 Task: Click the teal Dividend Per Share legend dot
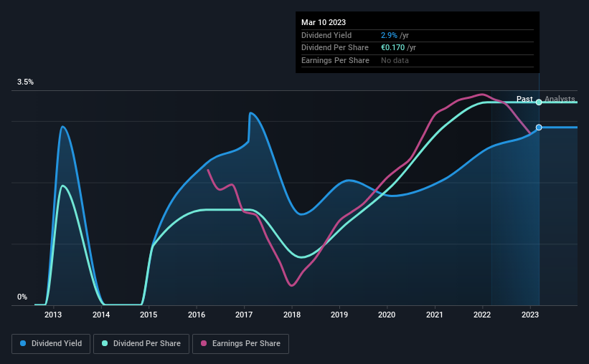(105, 343)
